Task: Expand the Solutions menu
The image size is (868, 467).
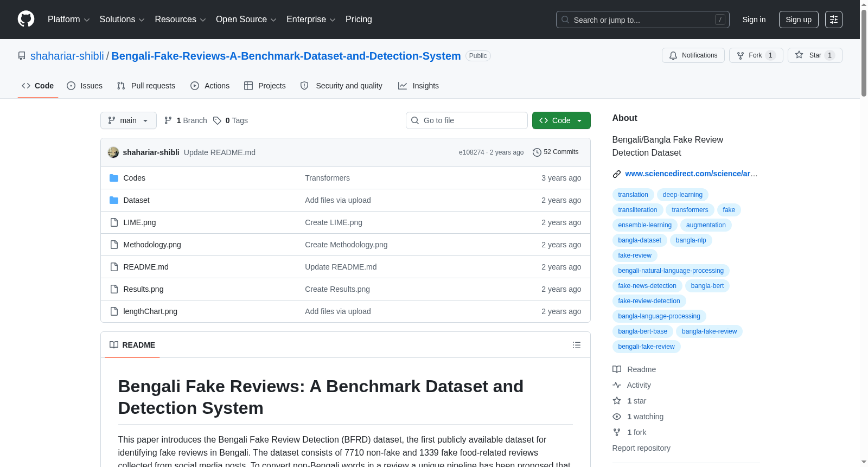Action: (122, 20)
